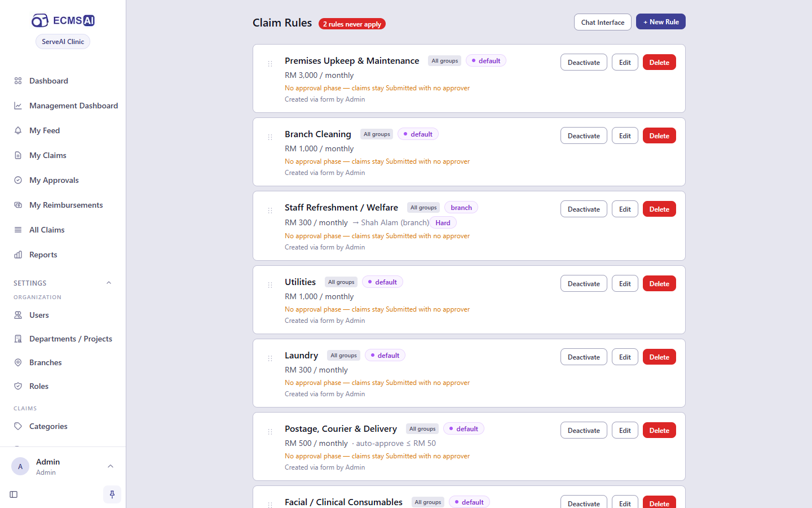Click the Admin avatar circle
Viewport: 812px width, 508px height.
pyautogui.click(x=20, y=466)
